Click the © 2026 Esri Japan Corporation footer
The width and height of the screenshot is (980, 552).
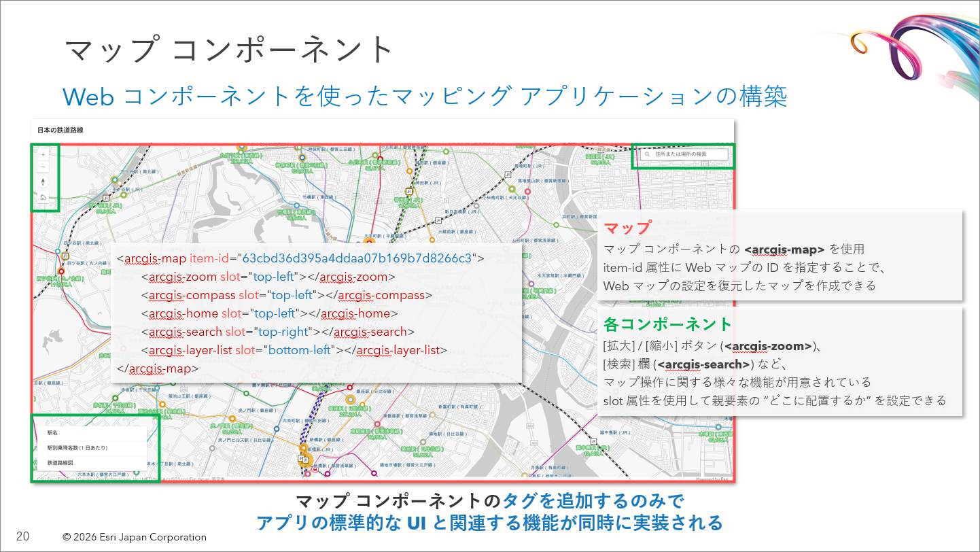click(135, 537)
